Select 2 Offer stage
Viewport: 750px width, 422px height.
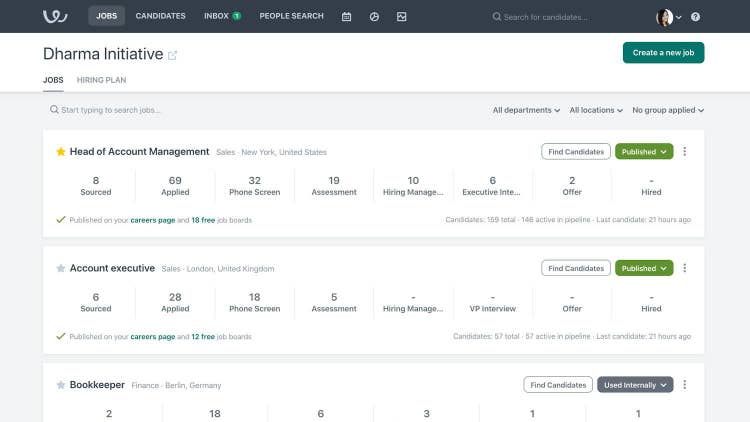click(x=572, y=186)
